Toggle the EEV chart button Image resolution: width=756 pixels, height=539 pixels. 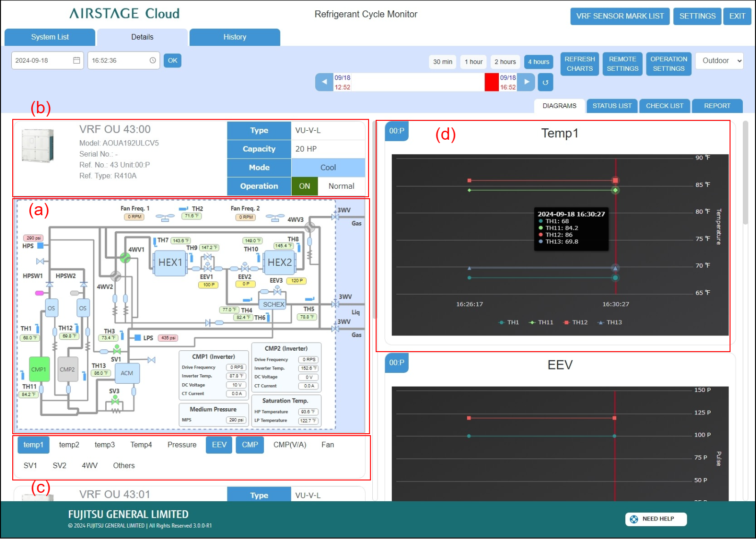(x=219, y=445)
